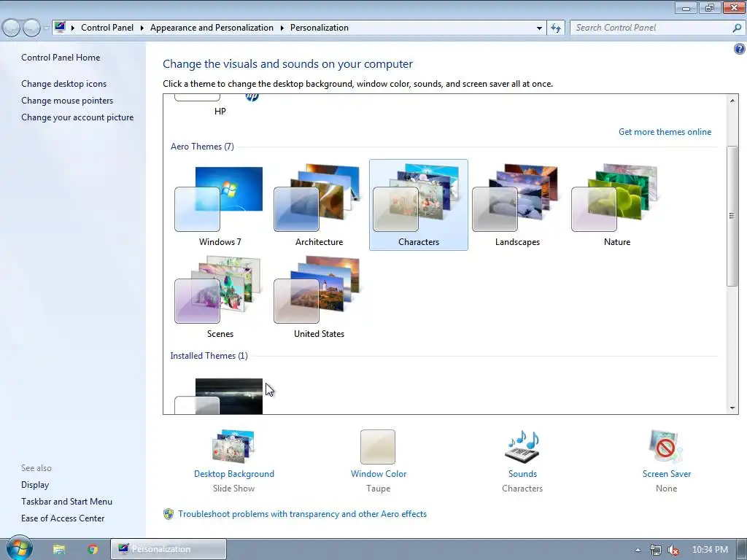The width and height of the screenshot is (747, 560).
Task: Open the Help question mark icon
Action: pyautogui.click(x=740, y=49)
